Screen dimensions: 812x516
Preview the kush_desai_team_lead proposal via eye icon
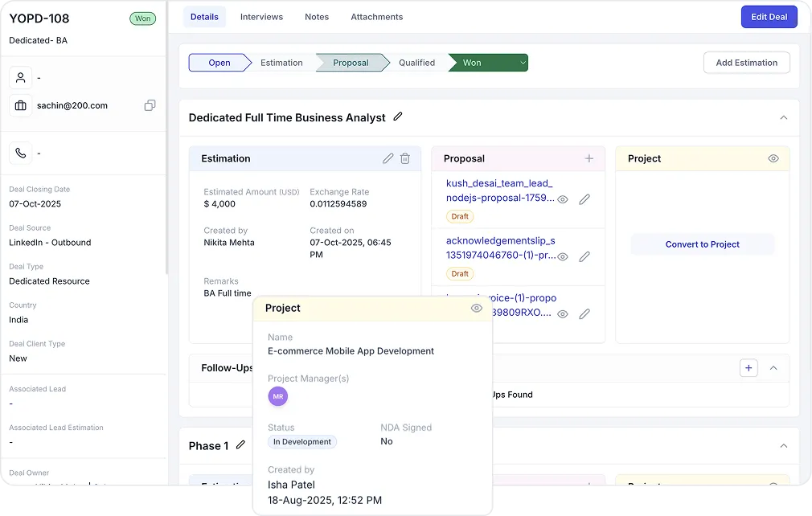click(x=563, y=199)
